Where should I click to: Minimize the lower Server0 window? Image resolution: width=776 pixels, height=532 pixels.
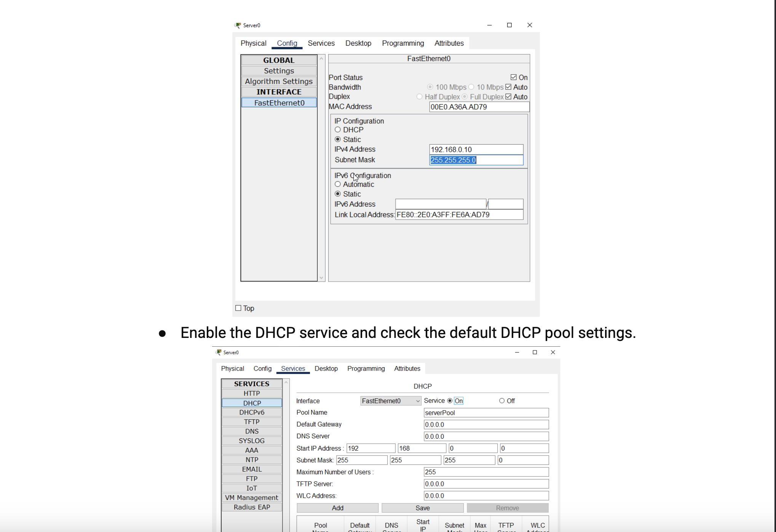point(517,352)
